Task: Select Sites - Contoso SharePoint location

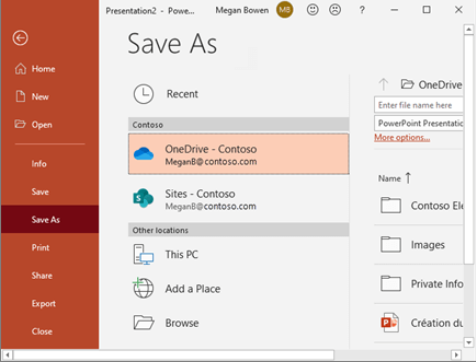Action: 239,199
